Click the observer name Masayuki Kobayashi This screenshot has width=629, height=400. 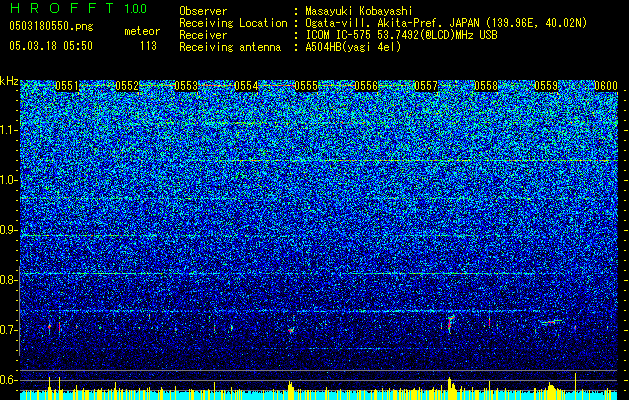[x=359, y=11]
